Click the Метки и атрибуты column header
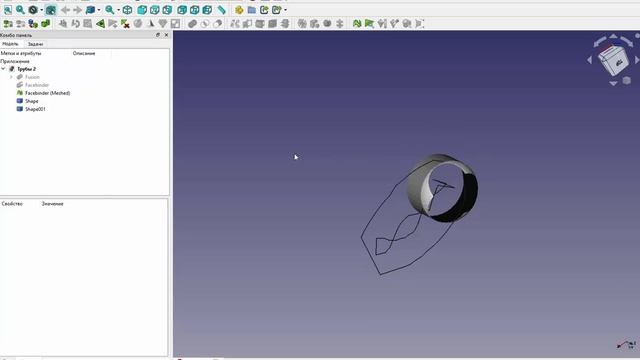 [x=21, y=53]
